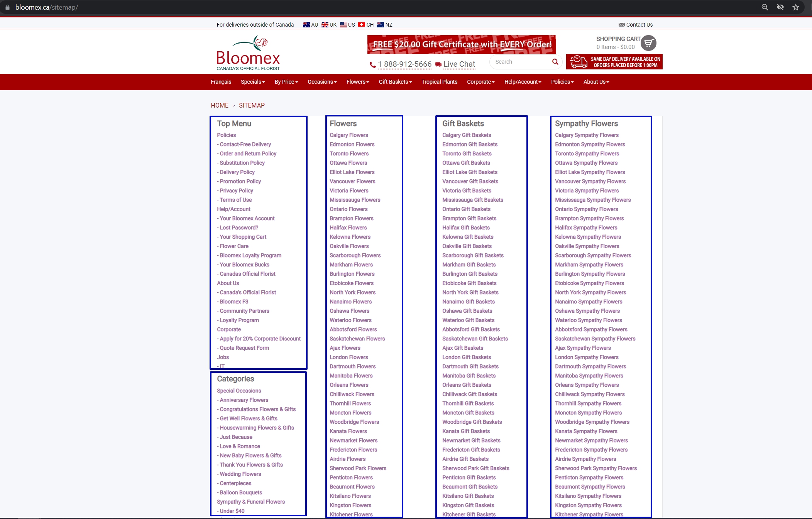Open Kelowna Sympathy Flowers link

[x=588, y=237]
